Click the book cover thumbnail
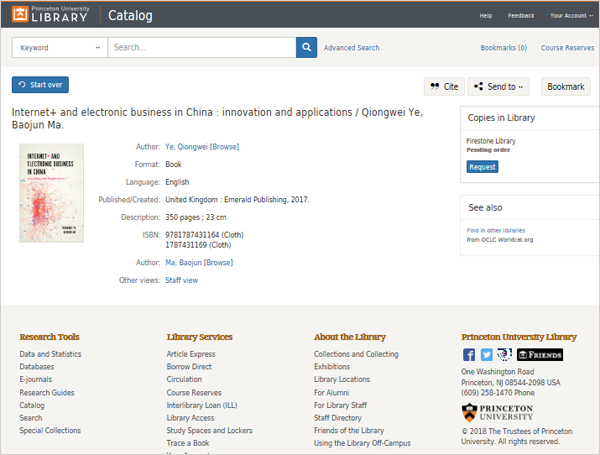This screenshot has width=600, height=455. coord(52,193)
